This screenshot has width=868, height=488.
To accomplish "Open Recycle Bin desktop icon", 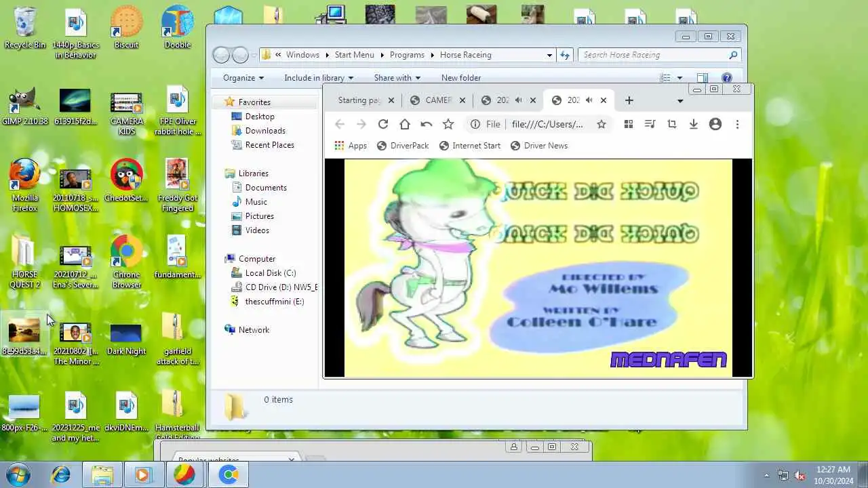I will click(25, 28).
